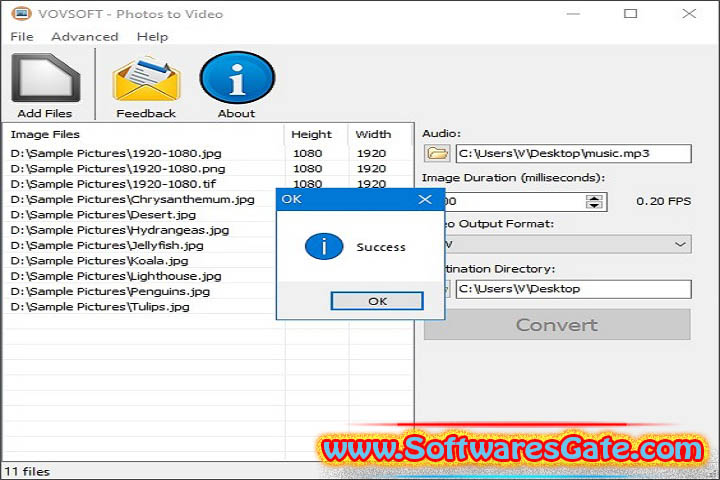Expand the Video Output Format dropdown

click(680, 244)
